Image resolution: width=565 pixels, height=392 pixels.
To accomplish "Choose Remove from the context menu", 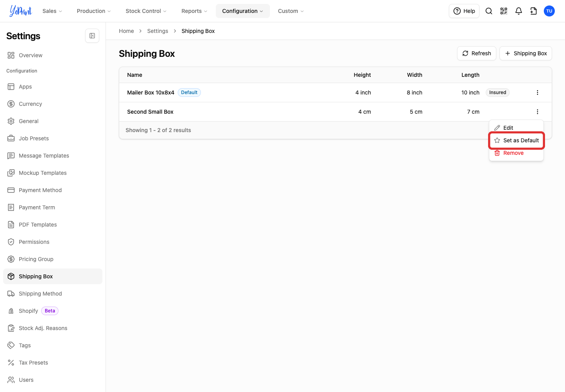I will coord(516,153).
